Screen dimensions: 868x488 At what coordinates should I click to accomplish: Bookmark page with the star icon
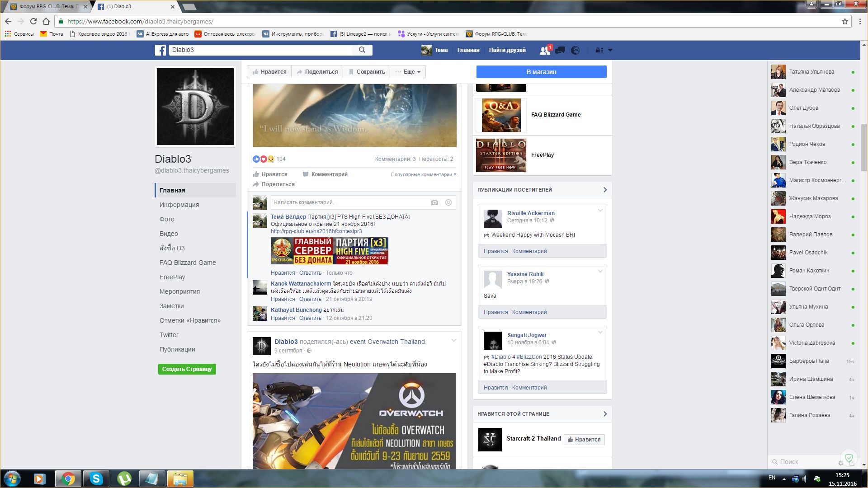(x=844, y=21)
